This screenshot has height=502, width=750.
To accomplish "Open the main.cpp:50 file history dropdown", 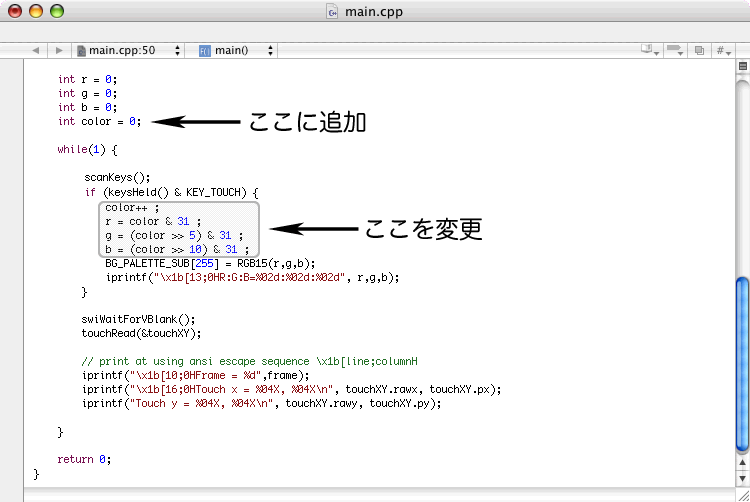I will tap(128, 50).
